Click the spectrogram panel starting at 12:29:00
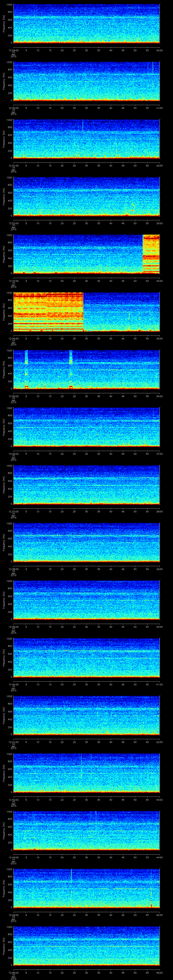Image resolution: width=173 pixels, height=980 pixels. (86, 24)
